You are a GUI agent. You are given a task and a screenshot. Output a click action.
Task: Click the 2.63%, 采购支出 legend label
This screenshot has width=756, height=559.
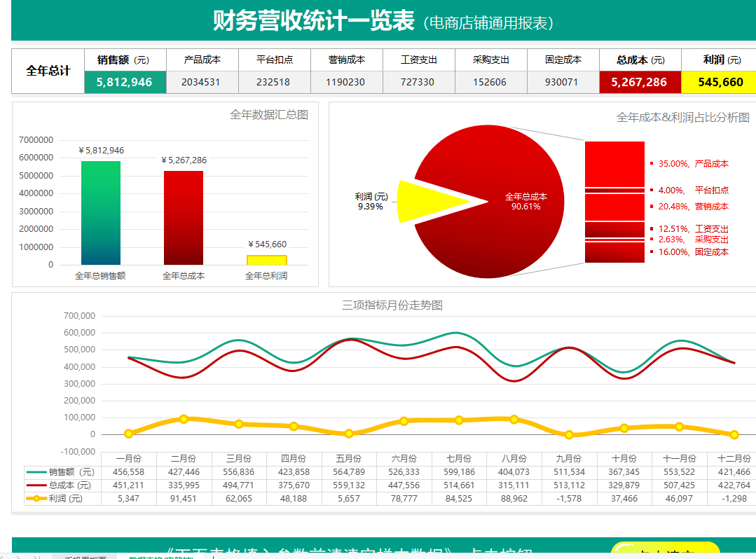click(694, 240)
